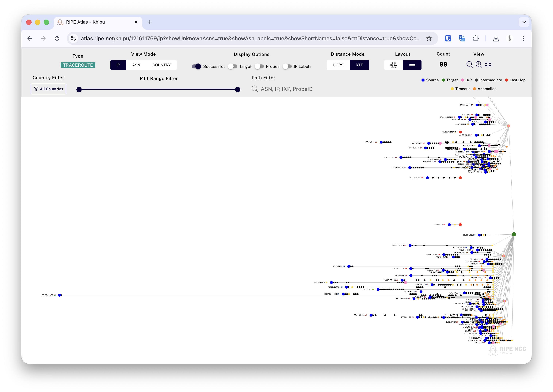This screenshot has height=392, width=553.
Task: Open browser downloads icon
Action: click(496, 38)
